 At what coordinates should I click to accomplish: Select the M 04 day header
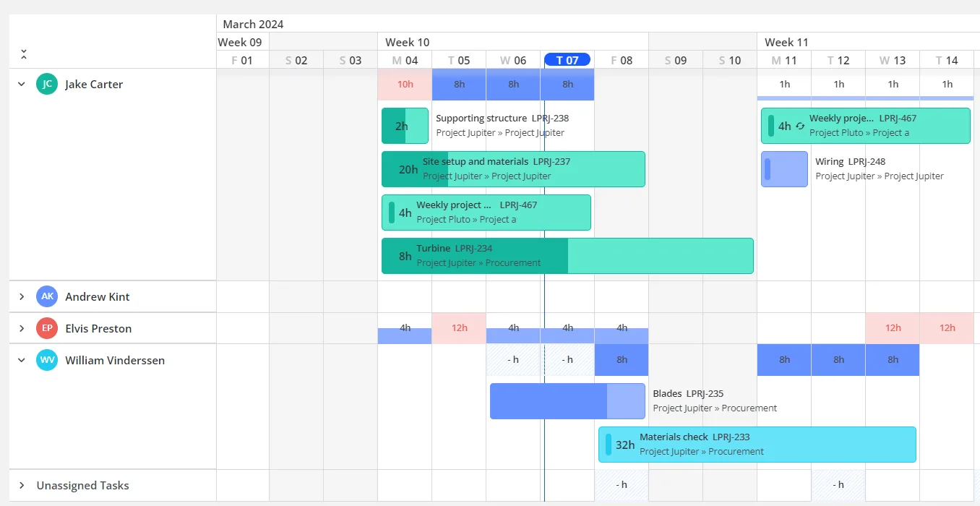[x=405, y=60]
